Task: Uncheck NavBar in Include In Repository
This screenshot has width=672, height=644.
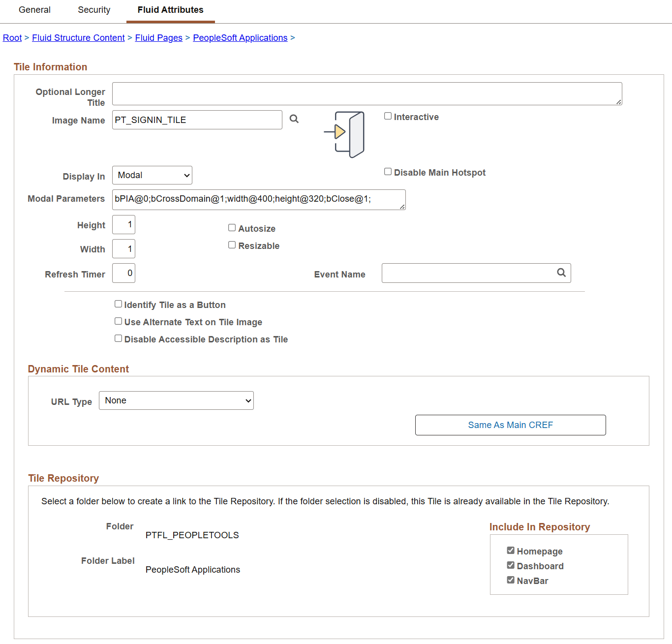Action: coord(511,580)
